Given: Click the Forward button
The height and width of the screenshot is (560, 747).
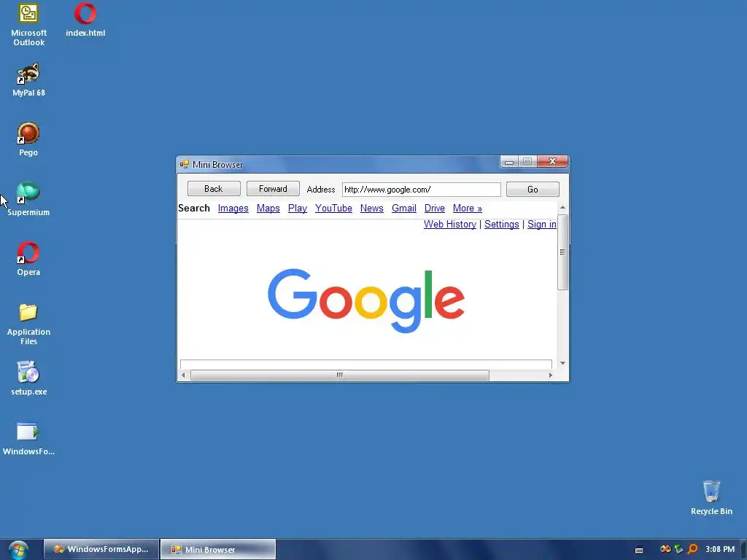Looking at the screenshot, I should [273, 189].
